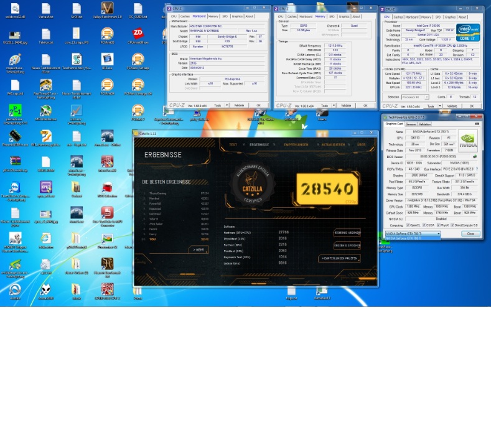The width and height of the screenshot is (491, 448).
Task: Launch the nvidiaInspector.exe shortcut
Action: pos(15,268)
